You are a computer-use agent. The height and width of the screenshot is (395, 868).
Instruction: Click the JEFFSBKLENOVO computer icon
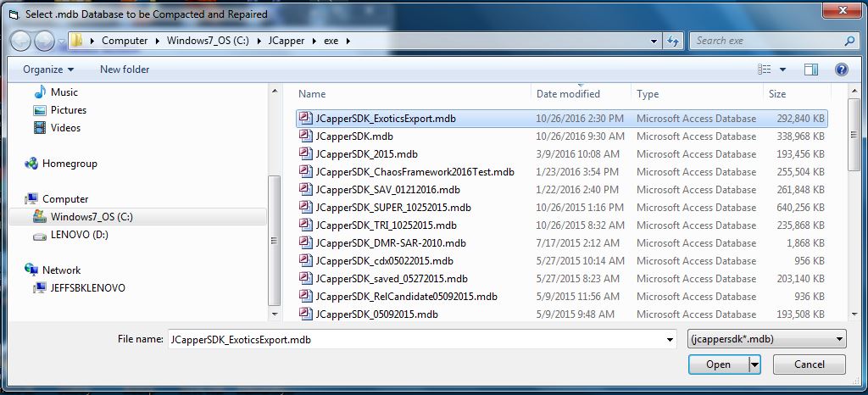[40, 287]
